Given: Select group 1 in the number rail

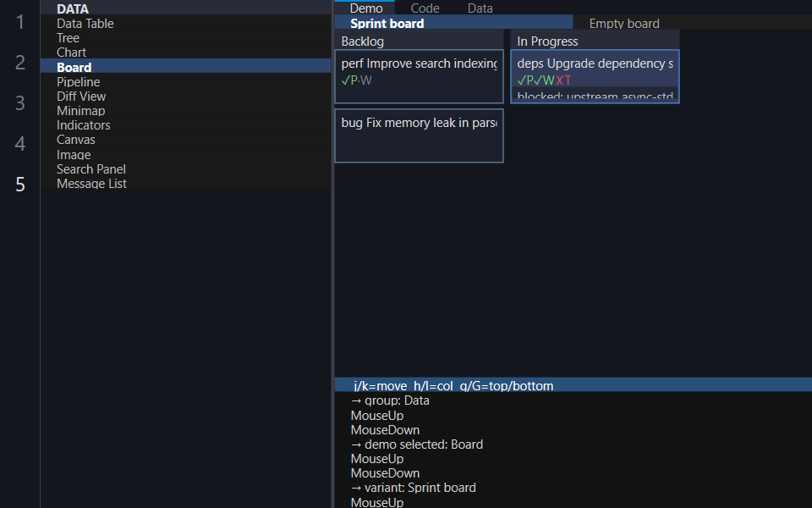Looking at the screenshot, I should coord(19,22).
